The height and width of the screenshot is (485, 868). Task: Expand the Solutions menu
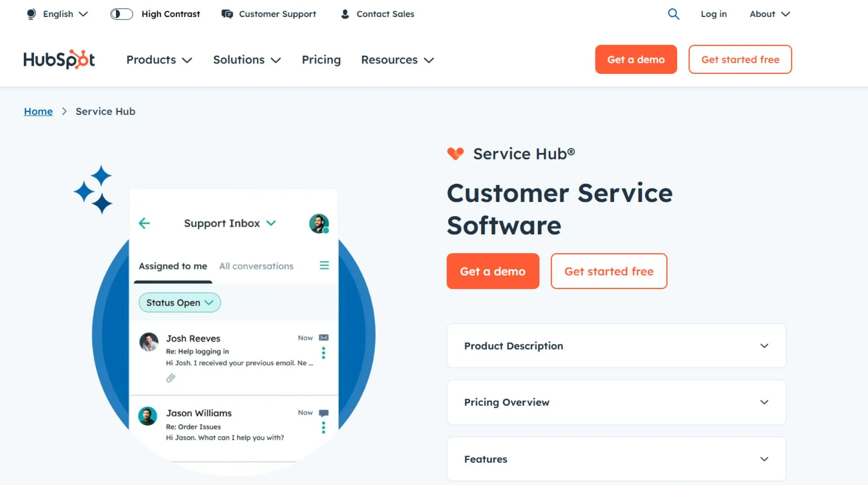pyautogui.click(x=247, y=59)
